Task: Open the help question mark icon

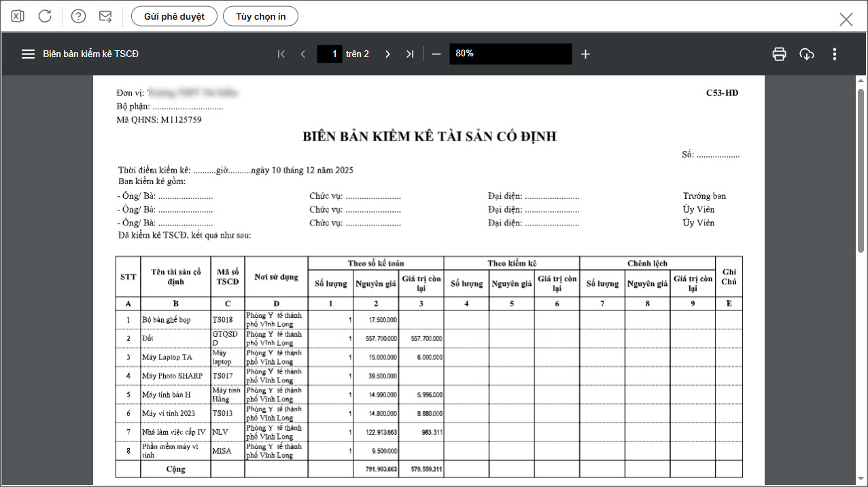Action: (79, 16)
